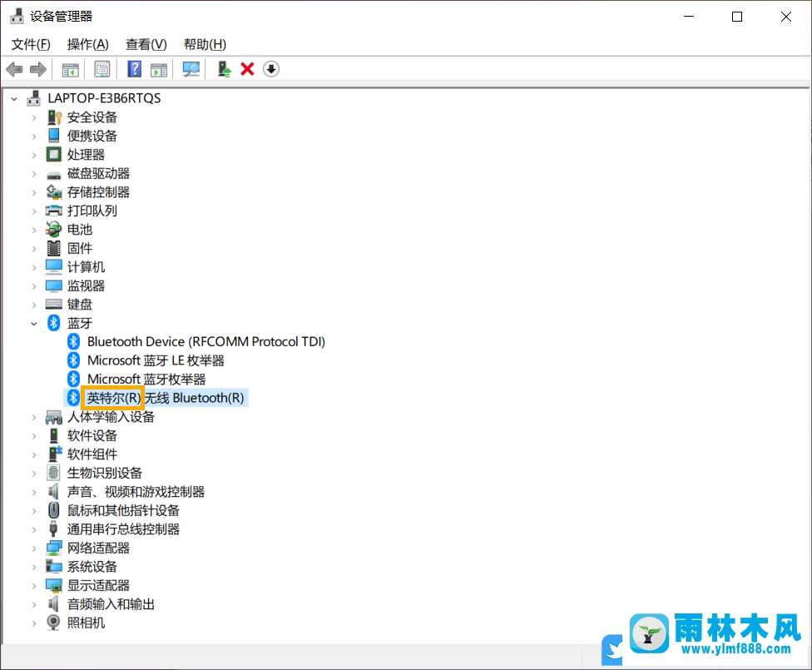
Task: Click the 处理器 chip icon
Action: [54, 155]
